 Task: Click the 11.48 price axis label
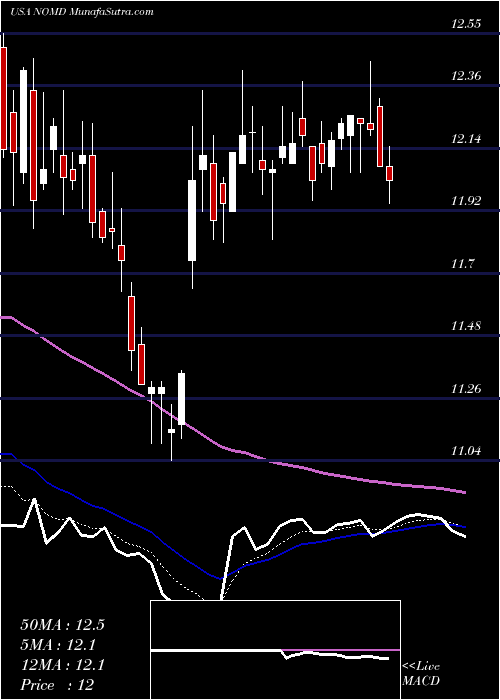click(x=466, y=326)
